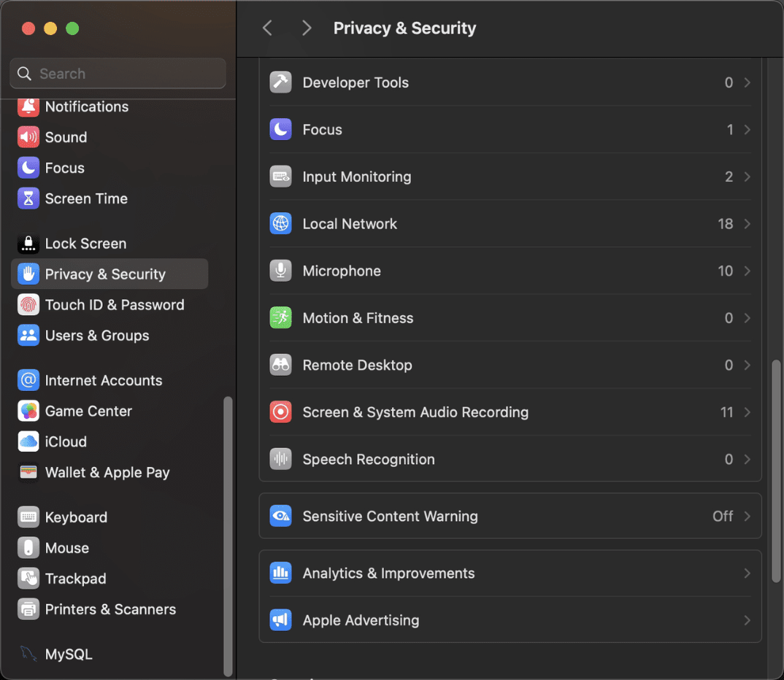
Task: Click the Remote Desktop binoculars icon
Action: (x=280, y=365)
